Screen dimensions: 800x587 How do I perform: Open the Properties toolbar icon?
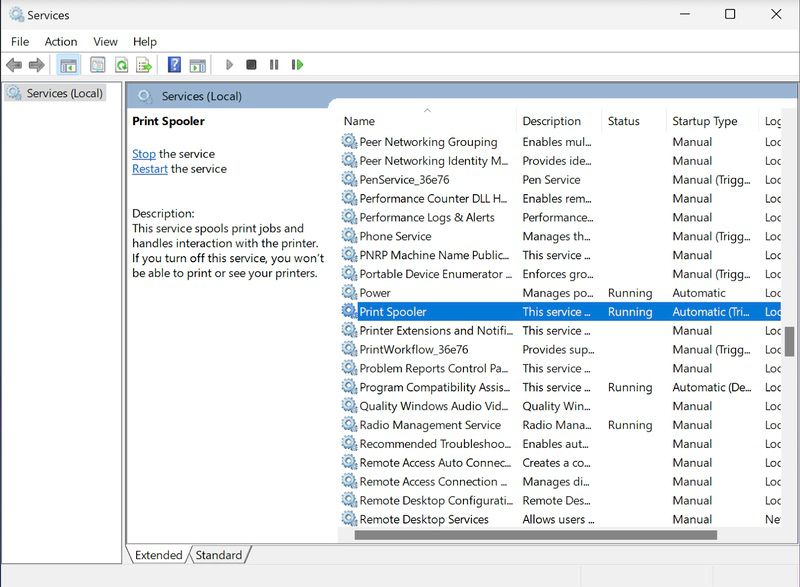click(97, 65)
